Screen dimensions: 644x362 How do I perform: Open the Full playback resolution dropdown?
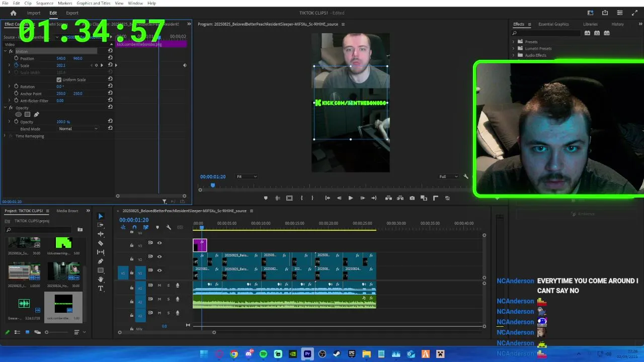coord(448,176)
